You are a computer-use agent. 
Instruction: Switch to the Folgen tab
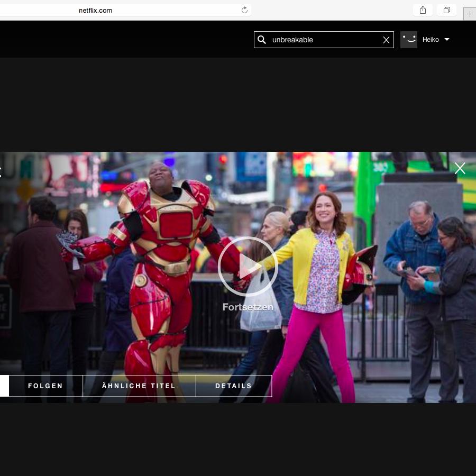pyautogui.click(x=45, y=386)
